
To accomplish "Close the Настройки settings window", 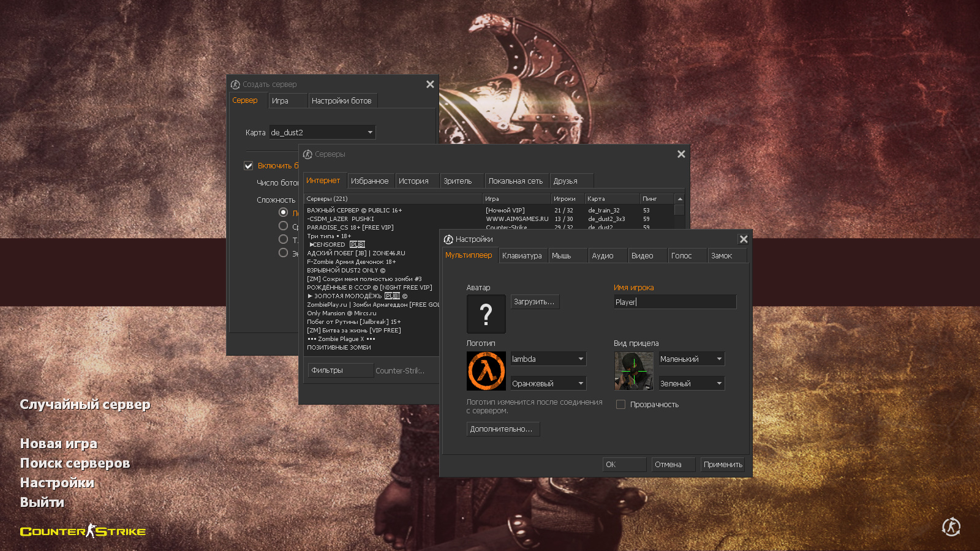I will tap(744, 239).
